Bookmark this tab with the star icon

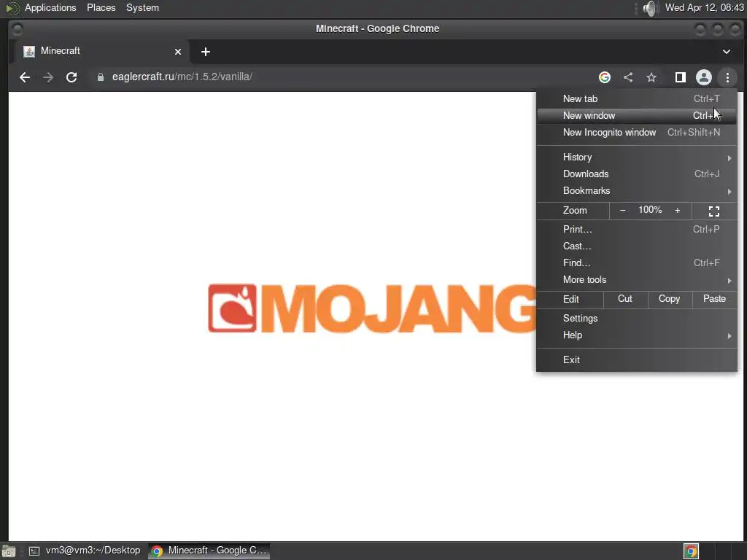[x=651, y=77]
